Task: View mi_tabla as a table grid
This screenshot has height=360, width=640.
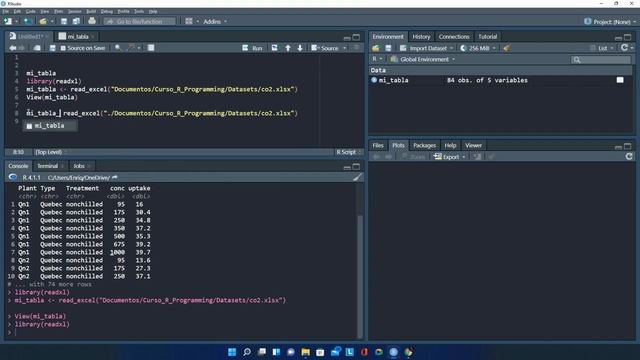Action: point(620,80)
